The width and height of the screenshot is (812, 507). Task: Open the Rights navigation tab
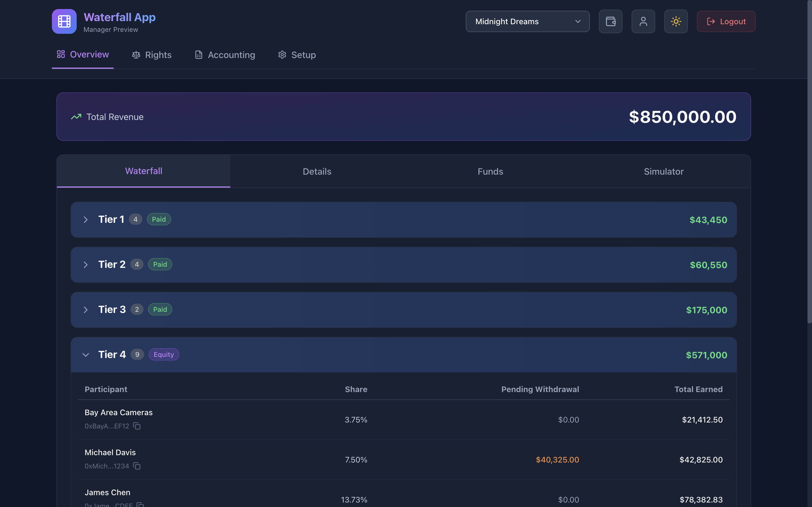(152, 55)
